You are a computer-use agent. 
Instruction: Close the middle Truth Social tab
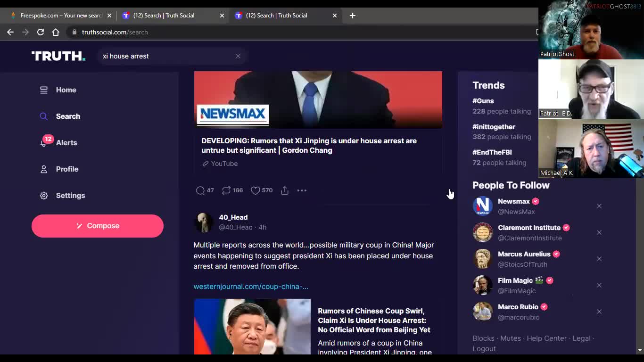pyautogui.click(x=222, y=16)
